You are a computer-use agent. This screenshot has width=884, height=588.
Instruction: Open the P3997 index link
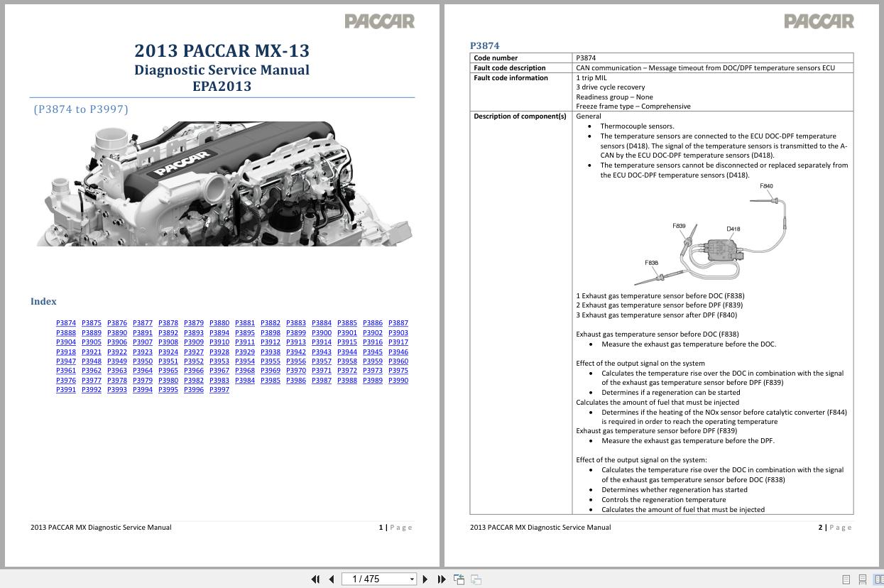(219, 390)
